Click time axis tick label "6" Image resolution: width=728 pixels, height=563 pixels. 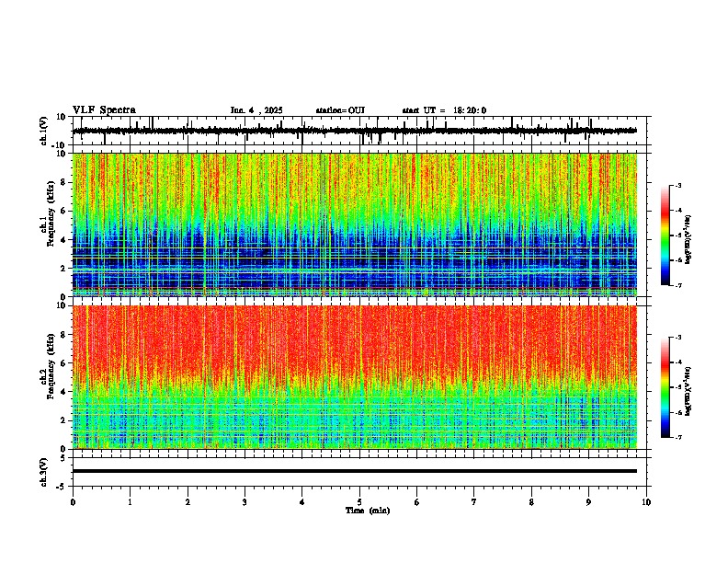click(417, 502)
